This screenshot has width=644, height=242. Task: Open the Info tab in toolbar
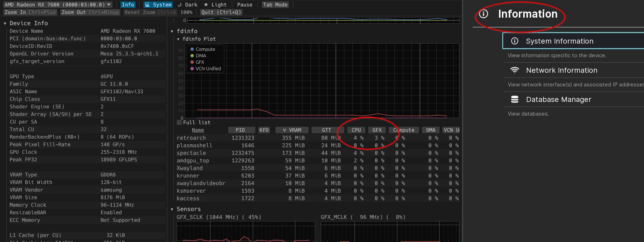tap(128, 5)
